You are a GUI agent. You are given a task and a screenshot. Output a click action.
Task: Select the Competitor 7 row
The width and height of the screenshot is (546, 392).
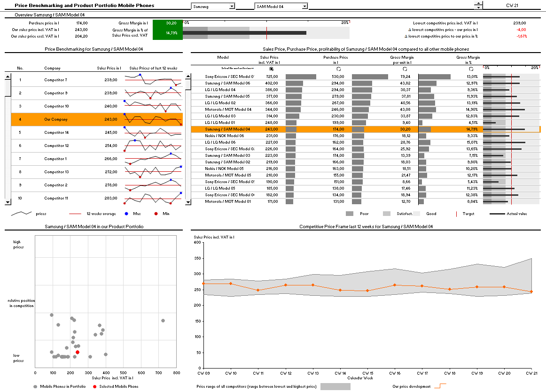(x=97, y=80)
